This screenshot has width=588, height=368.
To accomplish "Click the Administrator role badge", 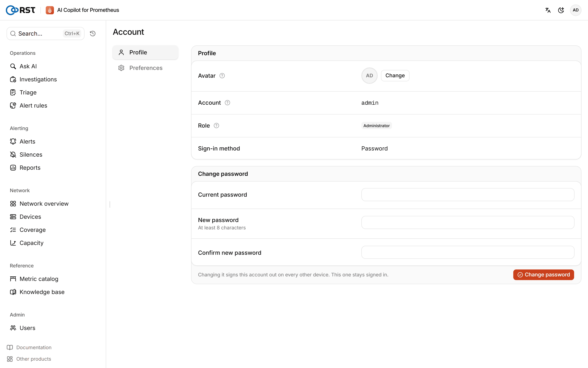I will click(x=376, y=126).
